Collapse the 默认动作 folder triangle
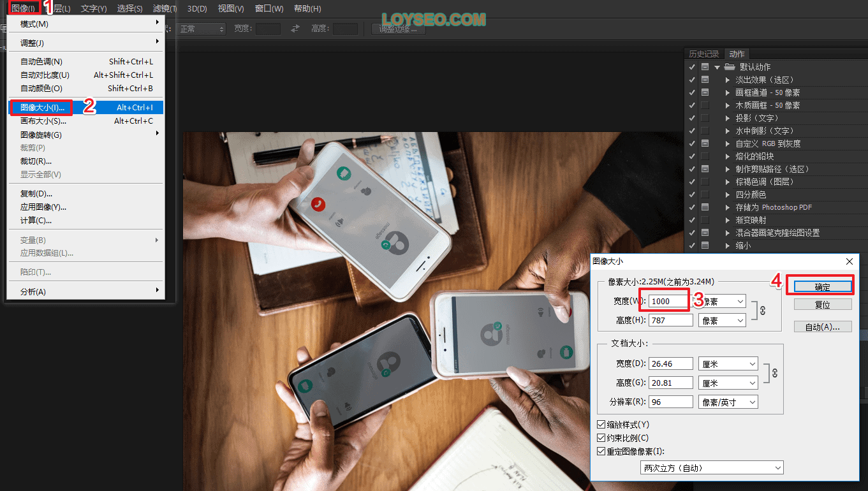 717,67
